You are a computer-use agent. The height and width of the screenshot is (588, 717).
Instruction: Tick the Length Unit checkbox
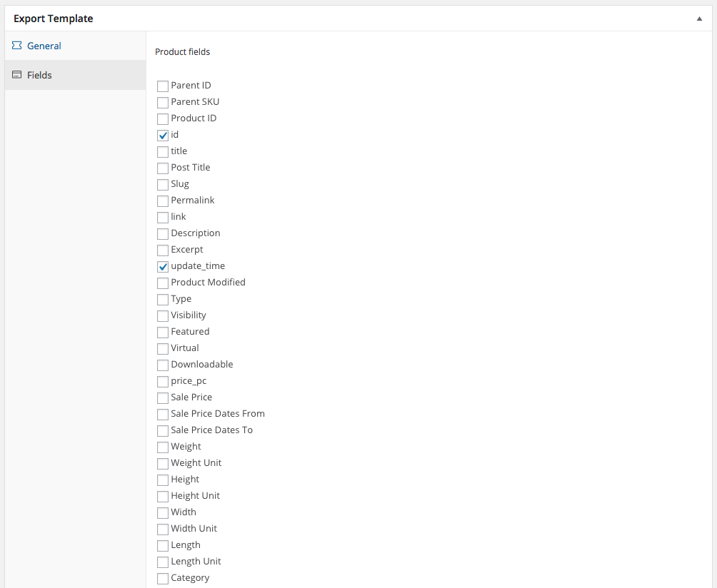[163, 563]
